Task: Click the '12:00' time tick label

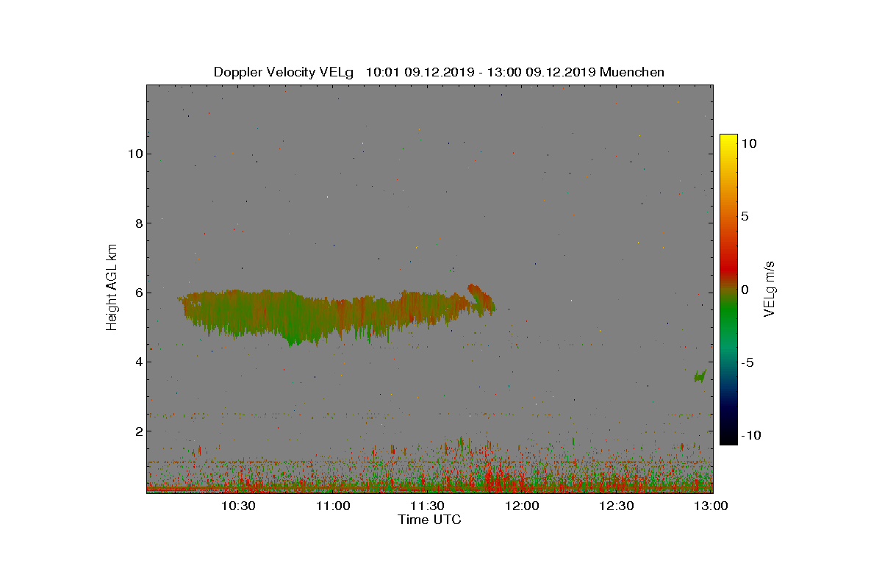Action: click(522, 506)
